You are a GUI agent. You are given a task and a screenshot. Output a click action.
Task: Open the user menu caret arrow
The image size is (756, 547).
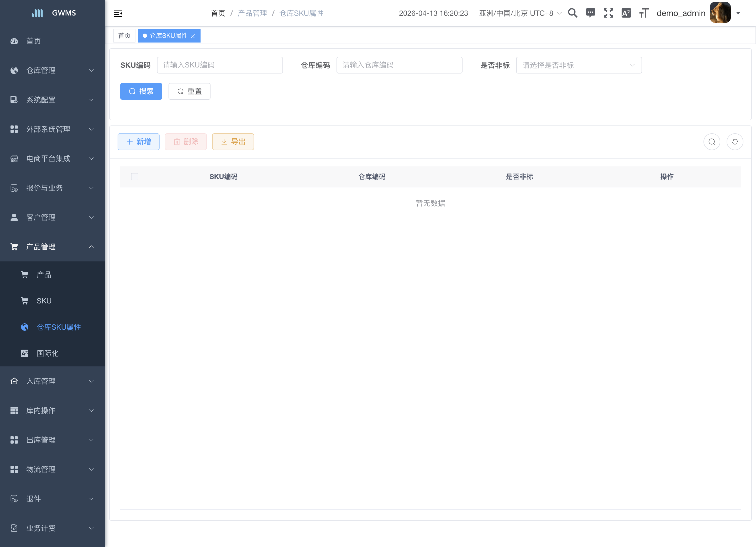(738, 13)
